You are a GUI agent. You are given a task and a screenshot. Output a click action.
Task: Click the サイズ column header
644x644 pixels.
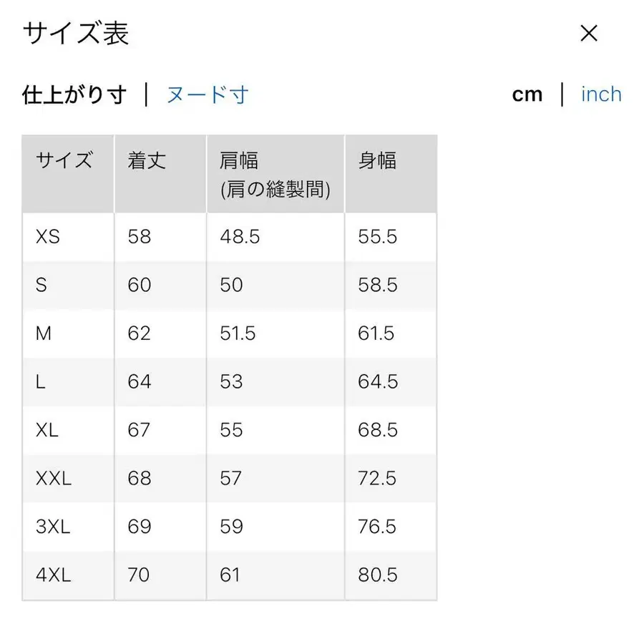[x=64, y=161]
